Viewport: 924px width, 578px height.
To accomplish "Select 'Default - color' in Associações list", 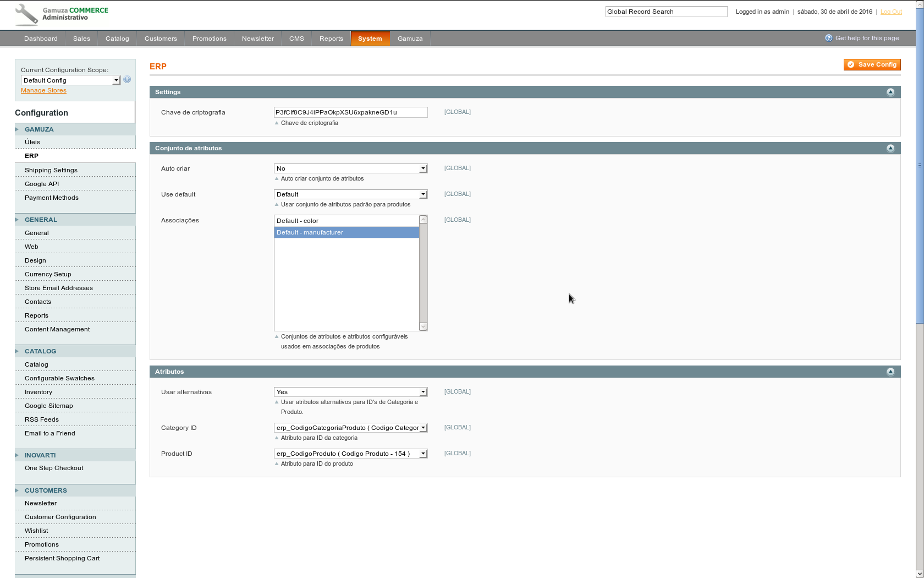I will [x=346, y=221].
